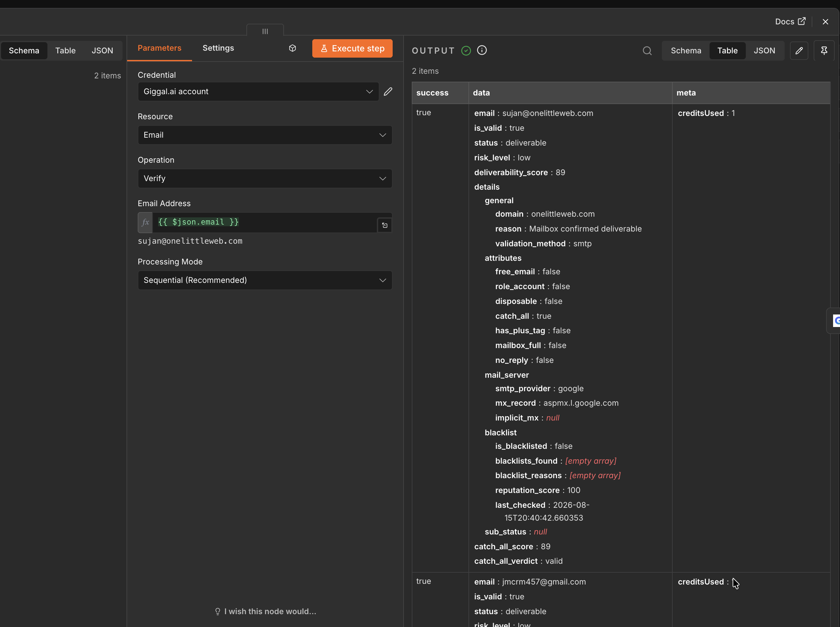This screenshot has height=627, width=840.
Task: Click the drag handle above the parameters panel
Action: tap(265, 31)
